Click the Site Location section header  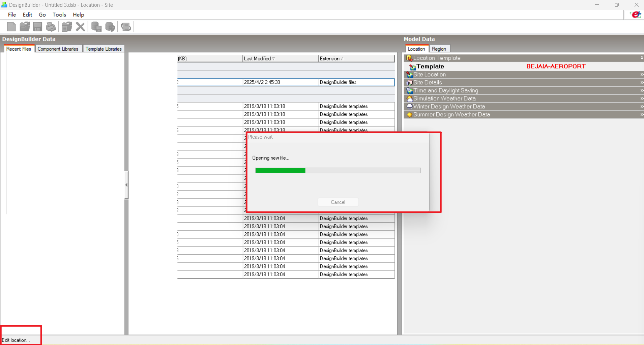click(x=524, y=75)
